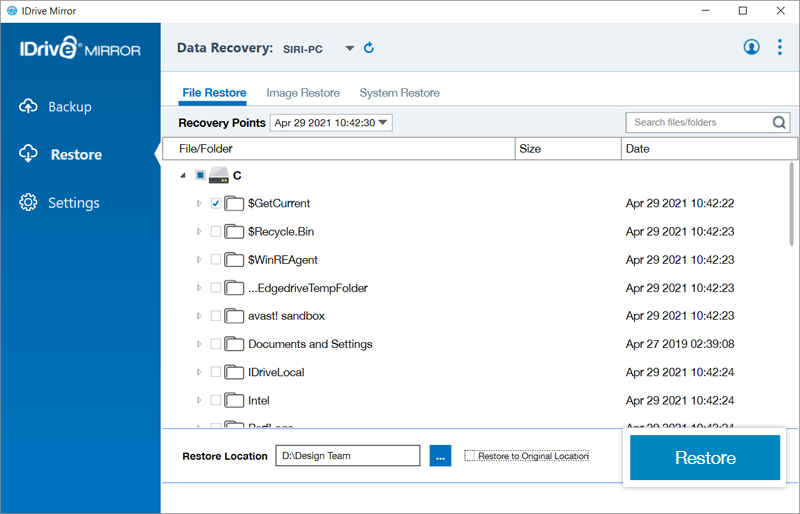Check the Intel folder checkbox

click(216, 400)
